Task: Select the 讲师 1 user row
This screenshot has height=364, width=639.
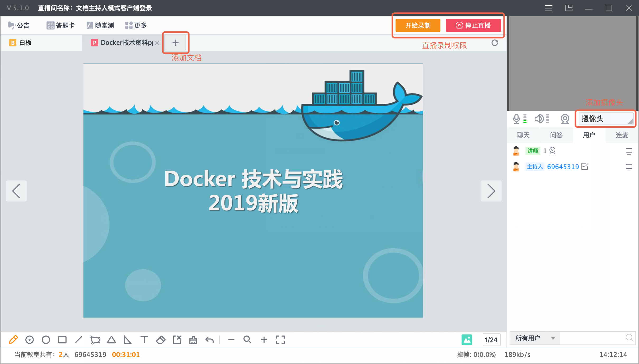Action: click(572, 151)
